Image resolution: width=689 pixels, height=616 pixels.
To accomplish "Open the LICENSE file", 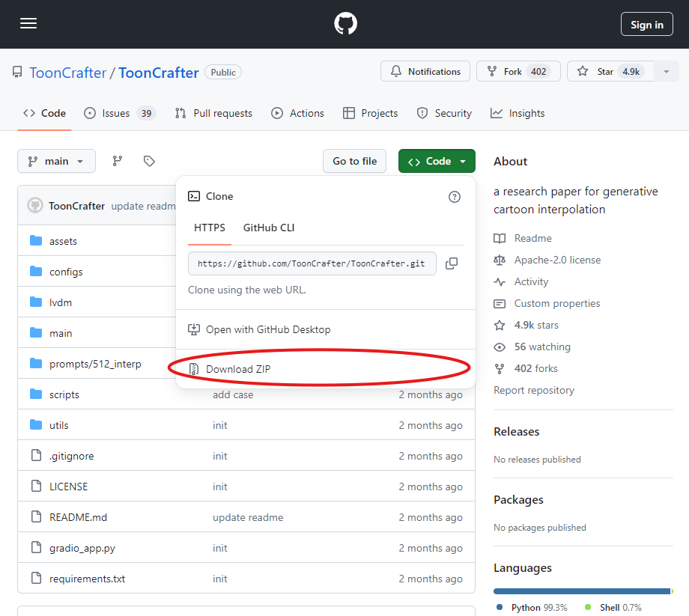I will [x=69, y=487].
